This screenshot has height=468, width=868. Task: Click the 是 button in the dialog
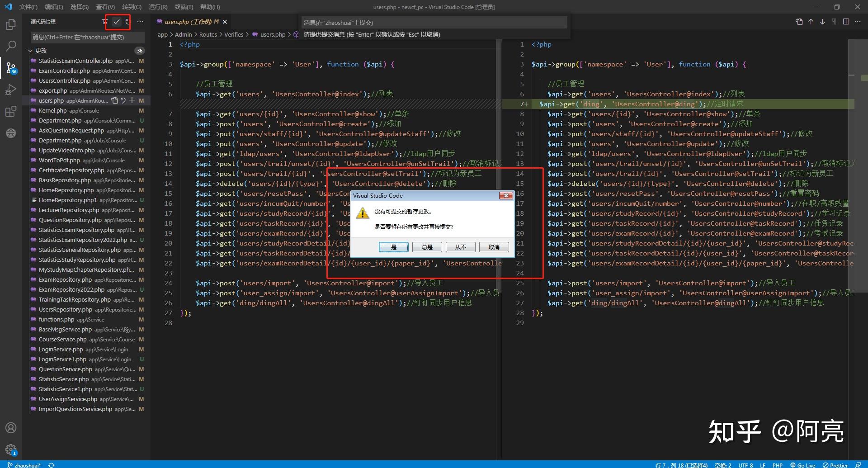[x=393, y=247]
